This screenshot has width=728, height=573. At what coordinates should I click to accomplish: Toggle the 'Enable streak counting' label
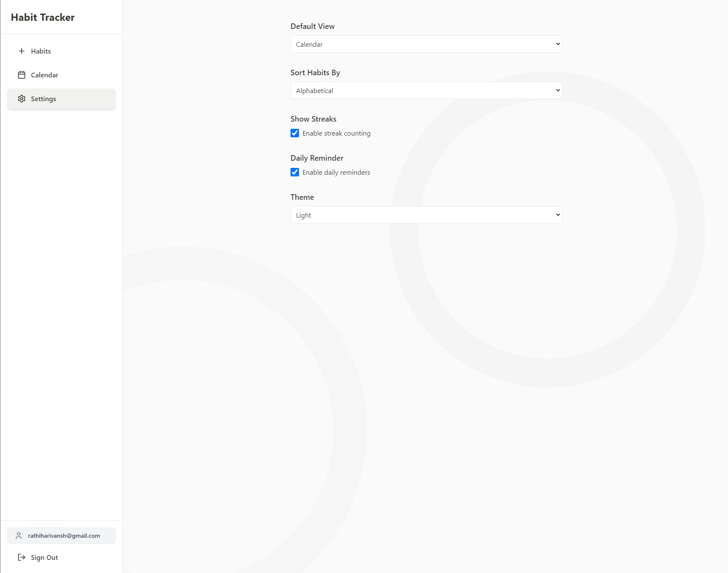[336, 133]
